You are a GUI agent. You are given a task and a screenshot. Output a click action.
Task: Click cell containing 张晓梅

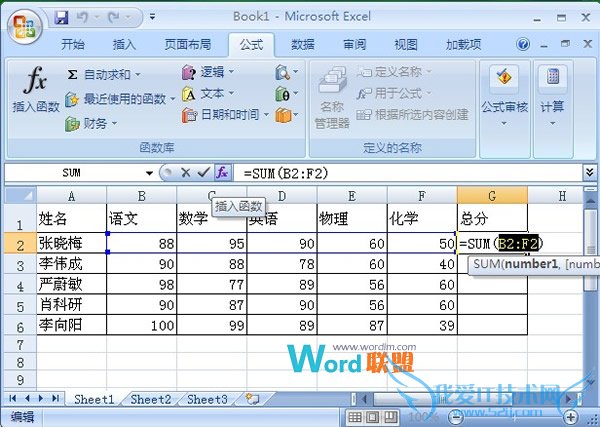pos(72,243)
